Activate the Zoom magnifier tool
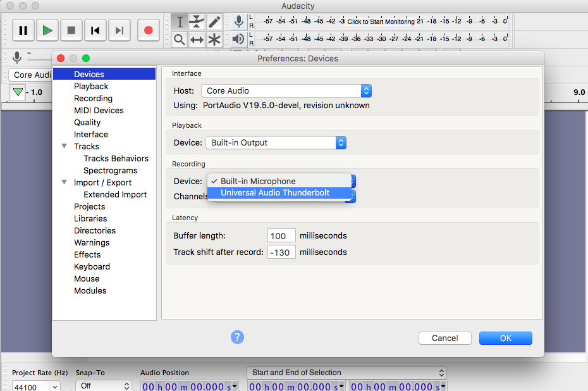This screenshot has height=391, width=588. pos(180,40)
